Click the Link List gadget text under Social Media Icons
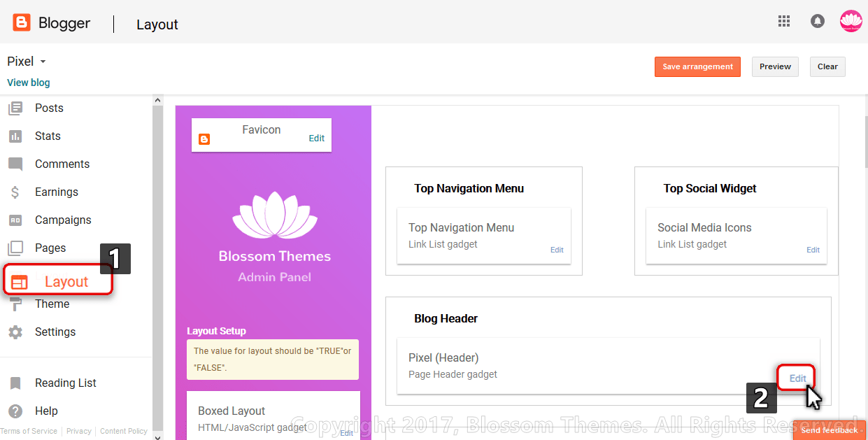The width and height of the screenshot is (868, 440). coord(692,244)
